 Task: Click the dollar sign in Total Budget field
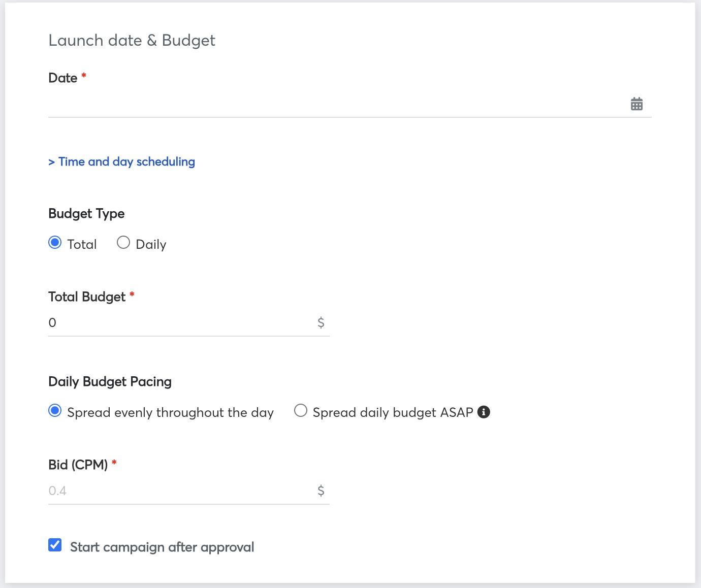point(321,322)
